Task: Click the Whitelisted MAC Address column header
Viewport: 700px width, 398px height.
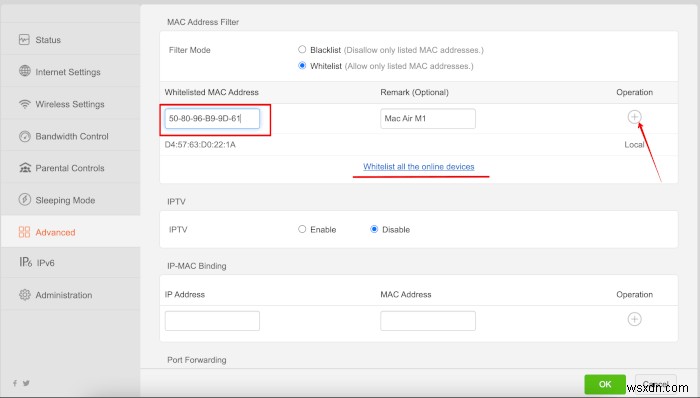Action: coord(212,92)
